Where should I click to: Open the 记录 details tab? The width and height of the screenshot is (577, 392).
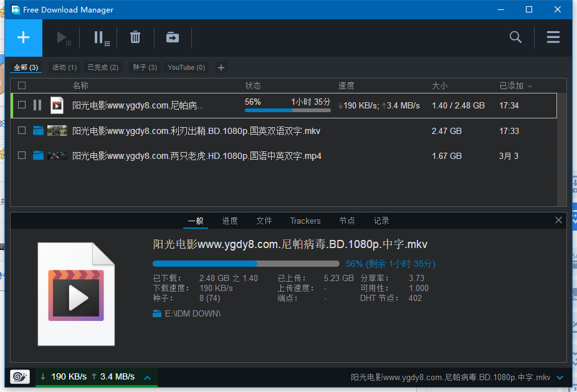(x=381, y=221)
